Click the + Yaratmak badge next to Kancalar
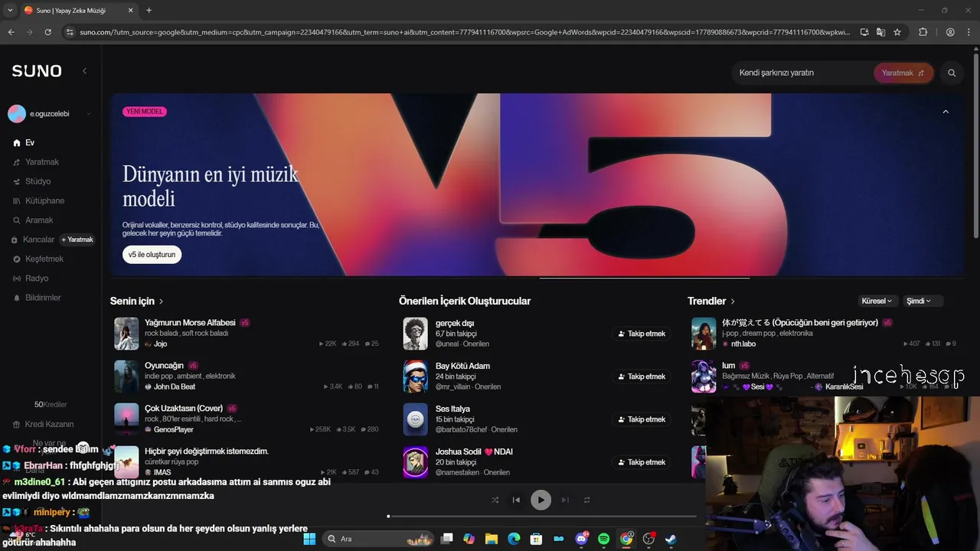Screen dimensions: 980x551 pos(77,240)
